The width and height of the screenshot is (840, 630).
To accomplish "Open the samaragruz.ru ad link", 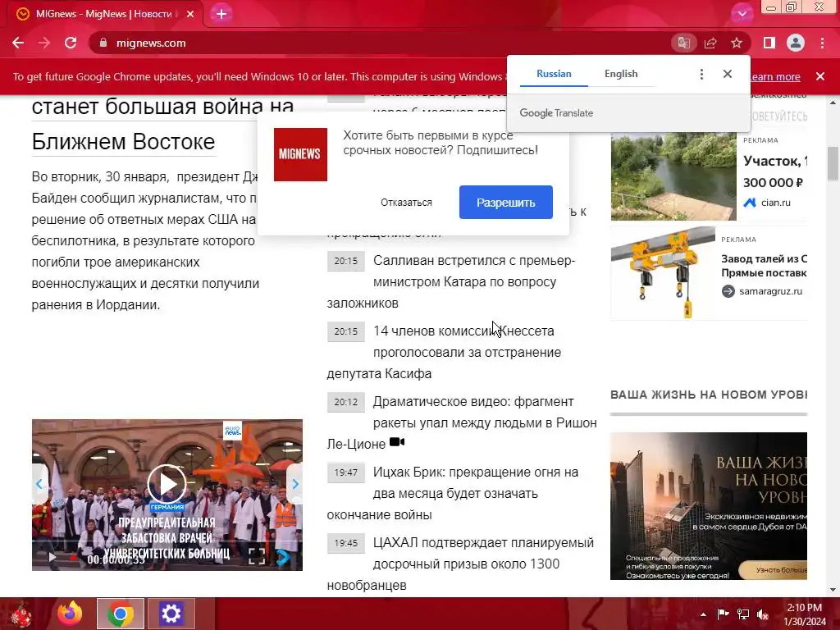I will 770,291.
